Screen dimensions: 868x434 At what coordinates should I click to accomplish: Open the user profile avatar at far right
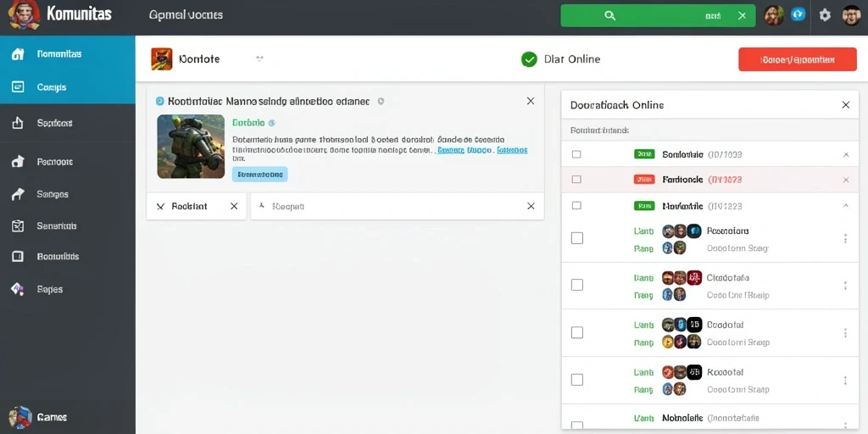[x=851, y=15]
